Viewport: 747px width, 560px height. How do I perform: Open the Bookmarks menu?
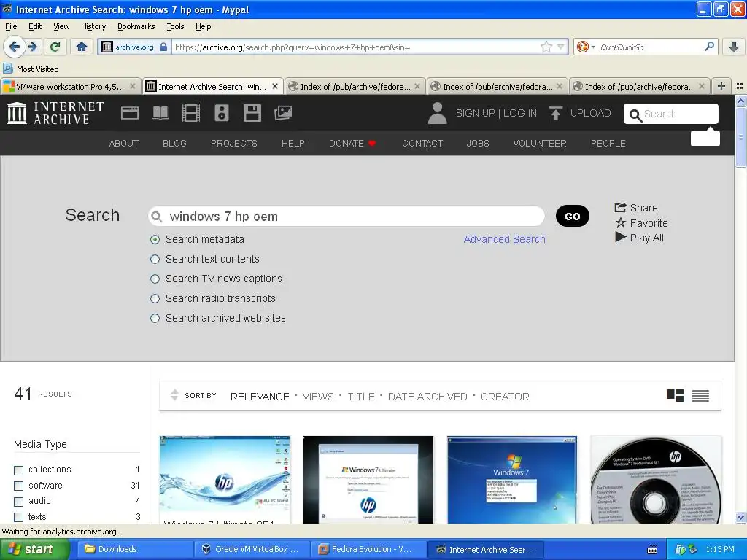[x=136, y=26]
